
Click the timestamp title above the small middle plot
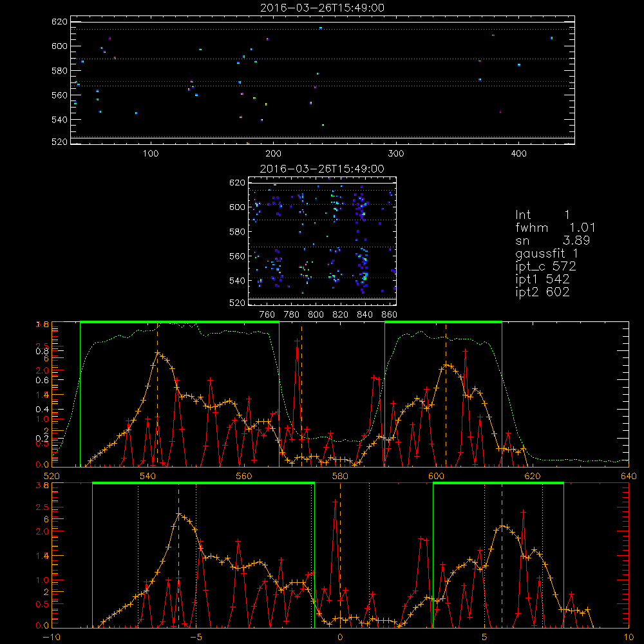pyautogui.click(x=322, y=169)
